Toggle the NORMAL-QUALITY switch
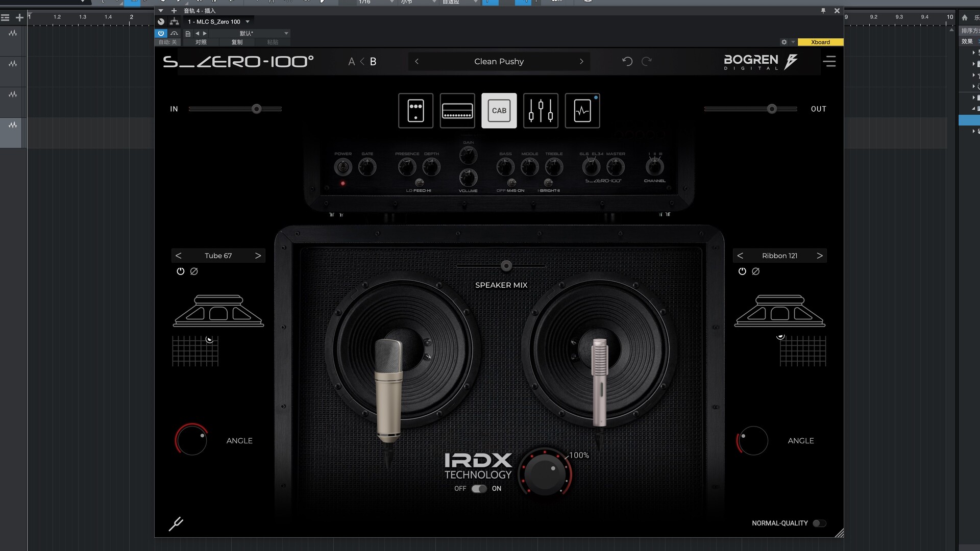Viewport: 980px width, 551px height. coord(819,523)
